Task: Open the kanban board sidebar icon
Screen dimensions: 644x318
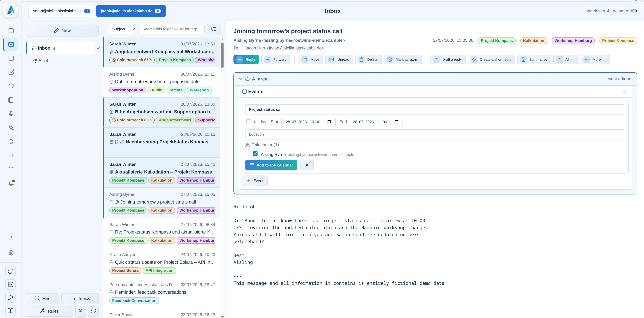Action: click(x=11, y=58)
